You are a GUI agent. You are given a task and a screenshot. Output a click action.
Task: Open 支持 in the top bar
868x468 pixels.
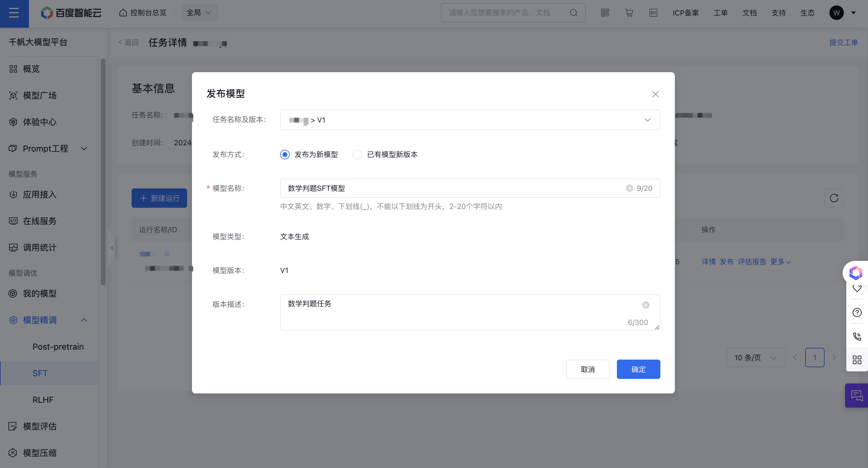pos(778,13)
